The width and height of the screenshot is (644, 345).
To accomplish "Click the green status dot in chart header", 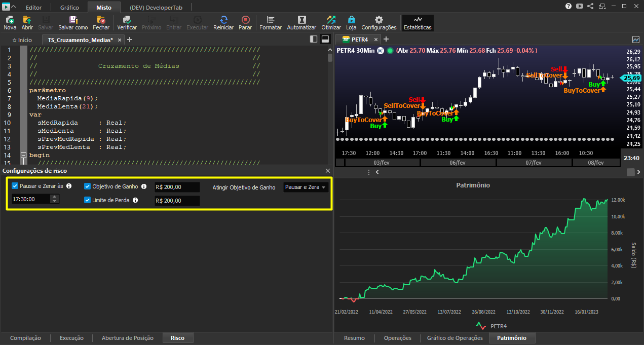I will pyautogui.click(x=390, y=51).
